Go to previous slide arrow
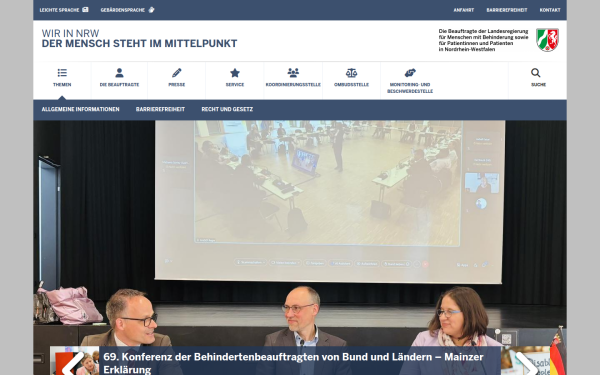 pyautogui.click(x=73, y=364)
